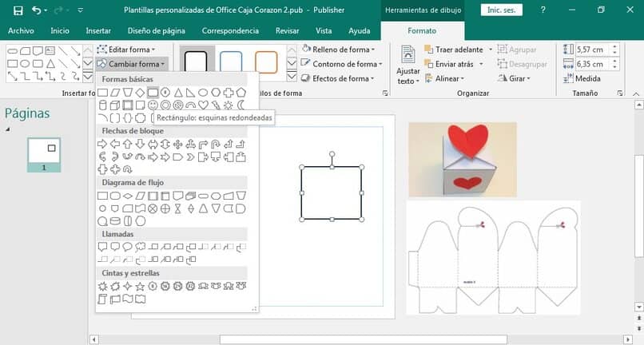
Task: Select the triangle in the ribbon shapes gallery
Action: (x=50, y=63)
